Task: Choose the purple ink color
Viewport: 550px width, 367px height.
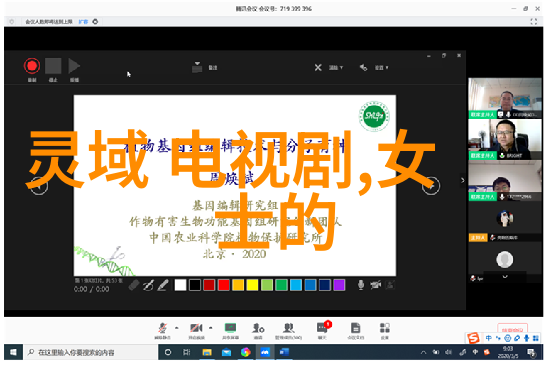Action: click(339, 285)
